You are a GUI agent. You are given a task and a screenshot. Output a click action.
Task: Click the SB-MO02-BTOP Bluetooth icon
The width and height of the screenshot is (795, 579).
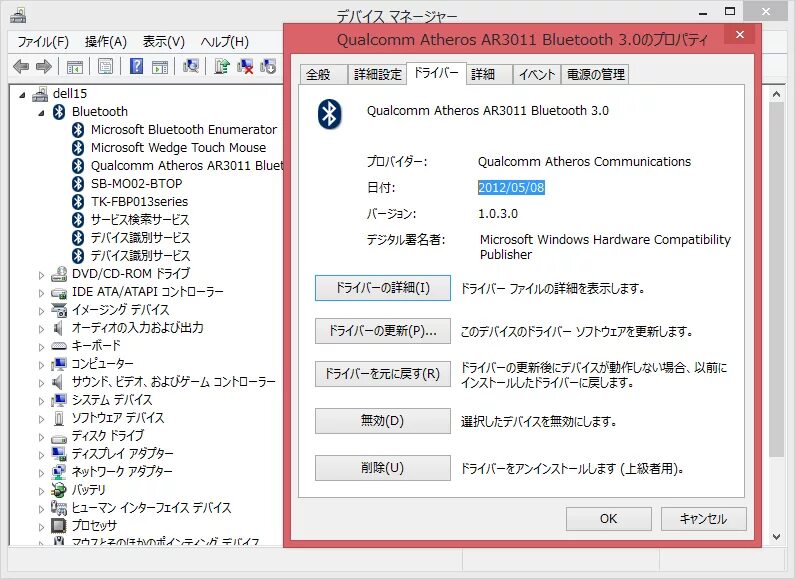[78, 184]
